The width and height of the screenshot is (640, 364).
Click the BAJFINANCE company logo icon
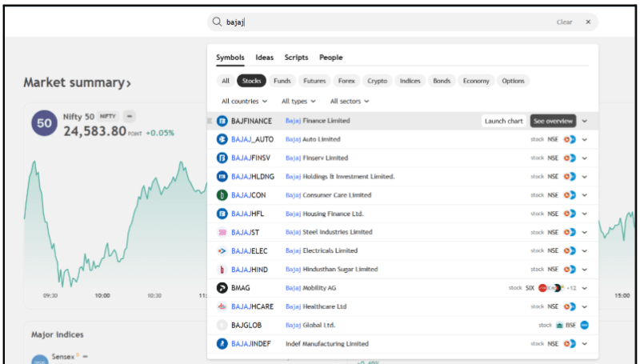222,121
